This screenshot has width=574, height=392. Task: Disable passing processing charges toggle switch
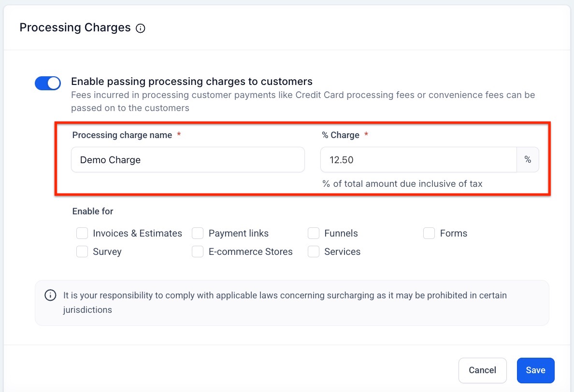[48, 83]
